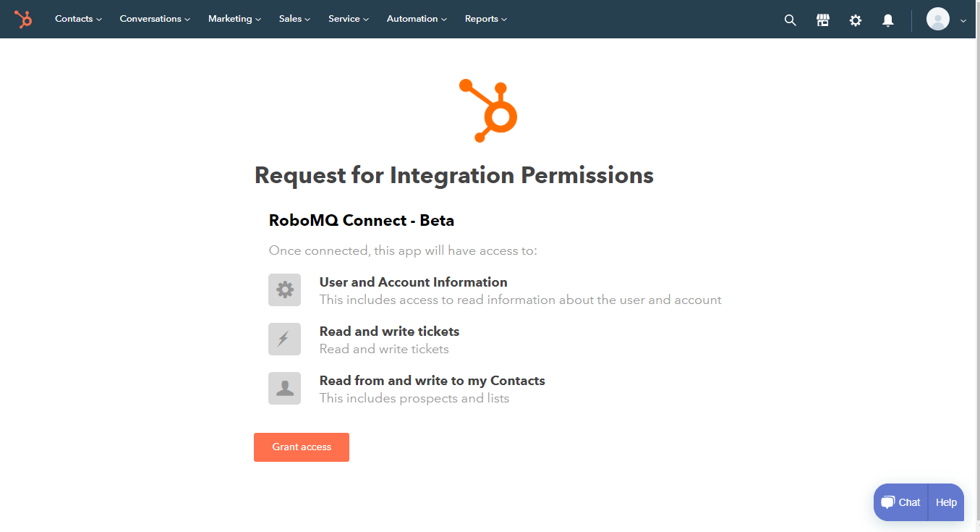Viewport: 980px width, 532px height.
Task: Open the Marketplace storefront icon
Action: pyautogui.click(x=823, y=20)
